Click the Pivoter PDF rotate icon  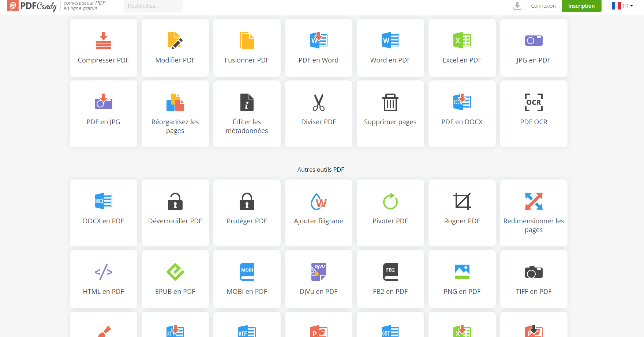(x=390, y=201)
